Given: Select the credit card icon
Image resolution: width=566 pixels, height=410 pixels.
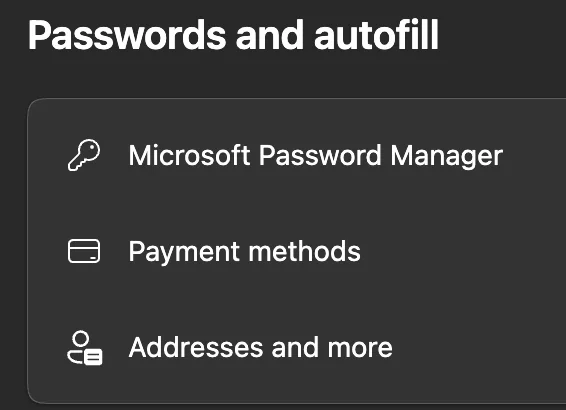Looking at the screenshot, I should (84, 251).
